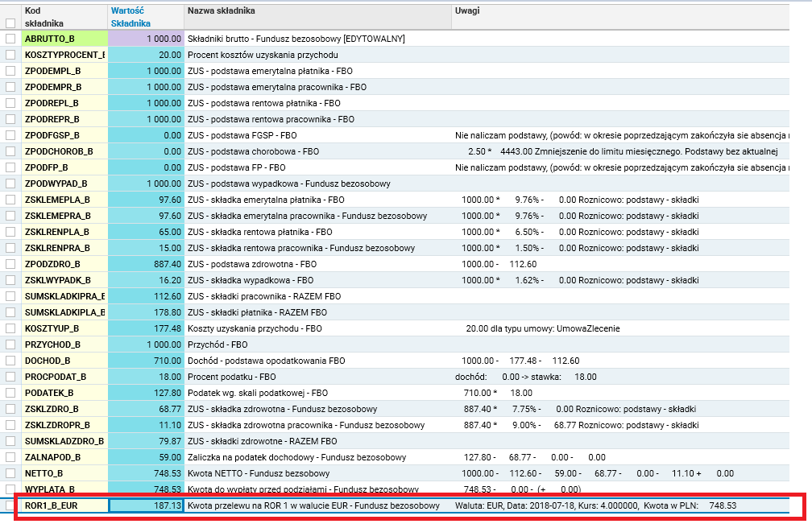Click value 177.48 for KOSZTYUP_B
The width and height of the screenshot is (812, 528).
click(x=146, y=328)
